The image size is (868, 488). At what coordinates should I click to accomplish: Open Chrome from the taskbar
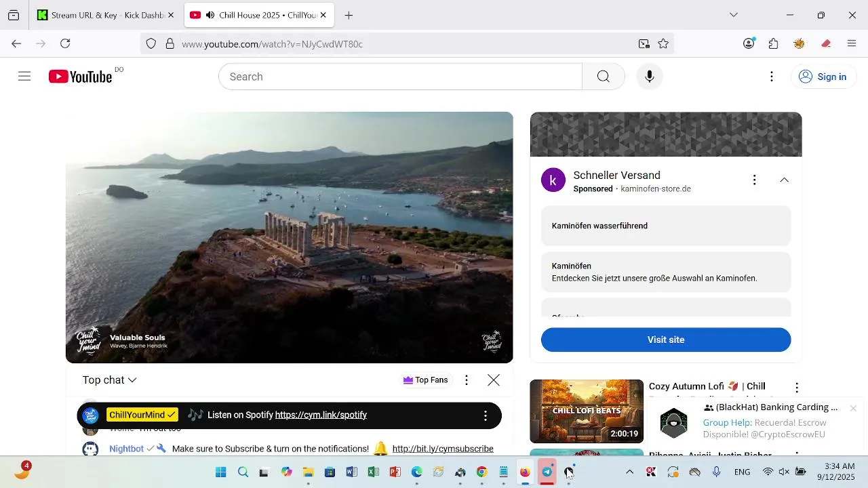pyautogui.click(x=481, y=472)
